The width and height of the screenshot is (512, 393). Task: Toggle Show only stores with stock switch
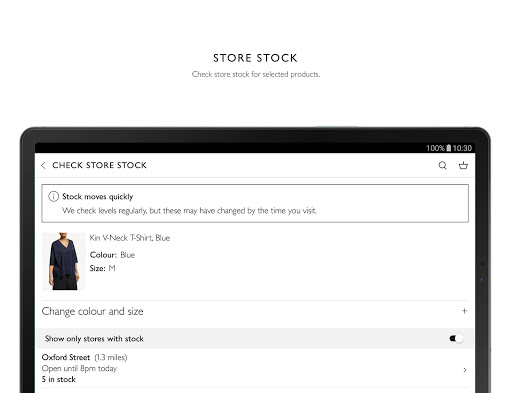456,339
